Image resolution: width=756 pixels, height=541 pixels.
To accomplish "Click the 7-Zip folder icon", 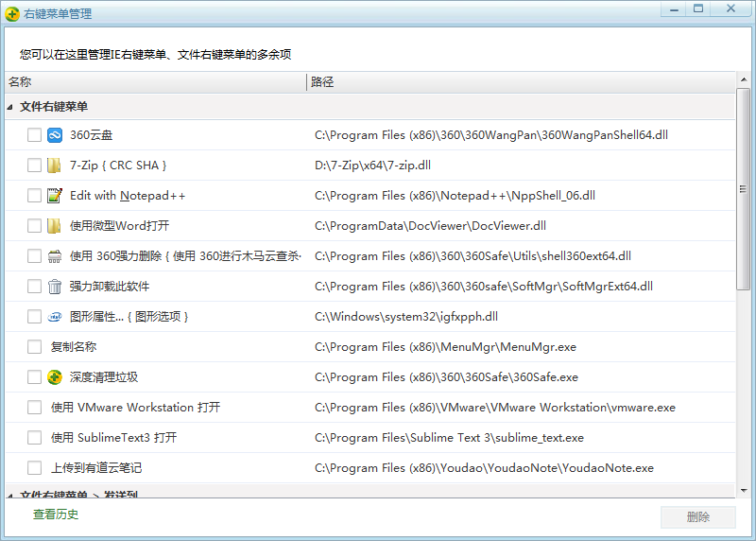I will [x=54, y=166].
